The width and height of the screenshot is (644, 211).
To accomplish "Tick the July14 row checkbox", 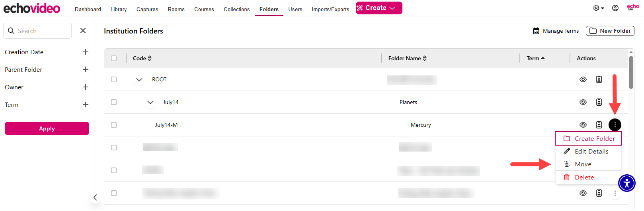I will [x=114, y=102].
